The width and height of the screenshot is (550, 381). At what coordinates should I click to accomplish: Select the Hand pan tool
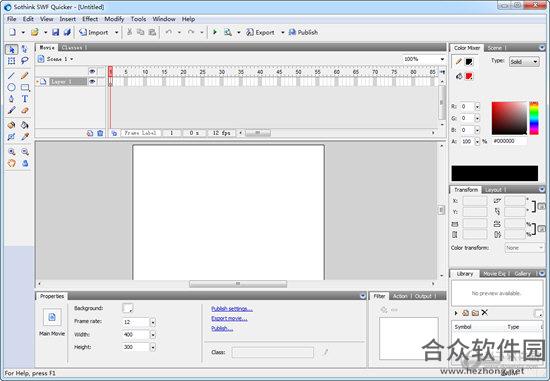(x=12, y=163)
